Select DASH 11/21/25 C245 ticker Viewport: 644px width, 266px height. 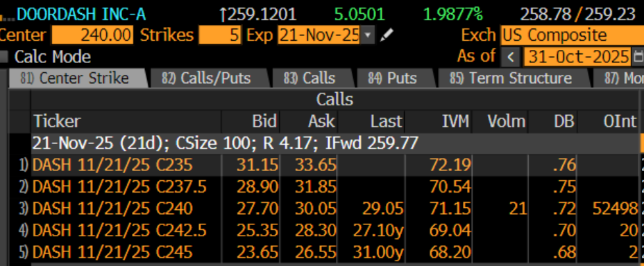click(112, 252)
